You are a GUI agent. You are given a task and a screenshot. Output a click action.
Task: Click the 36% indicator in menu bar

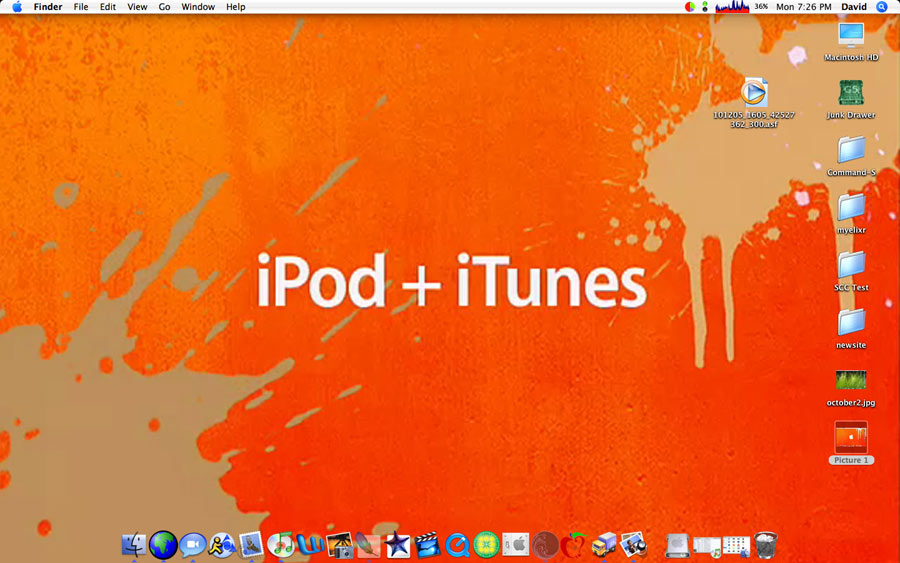761,7
